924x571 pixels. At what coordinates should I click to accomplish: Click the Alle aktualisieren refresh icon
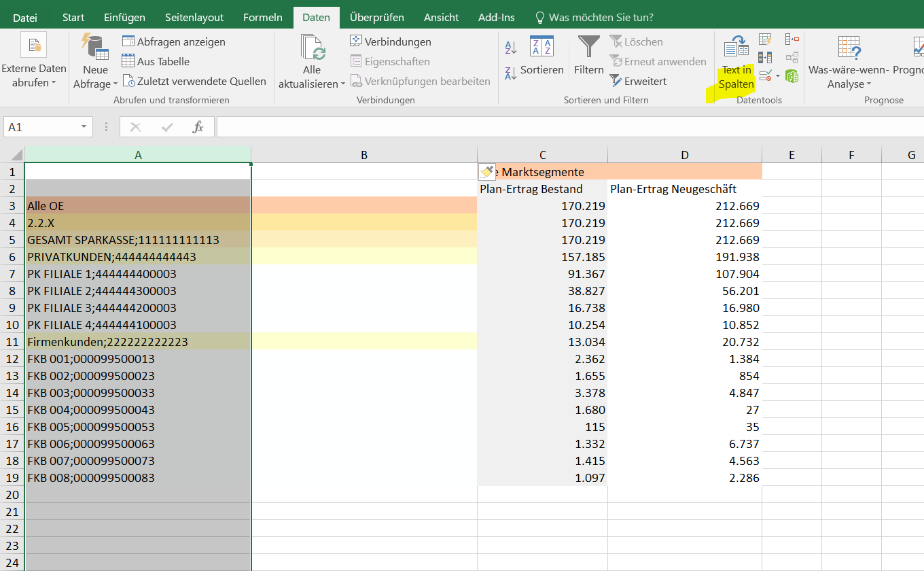point(313,48)
